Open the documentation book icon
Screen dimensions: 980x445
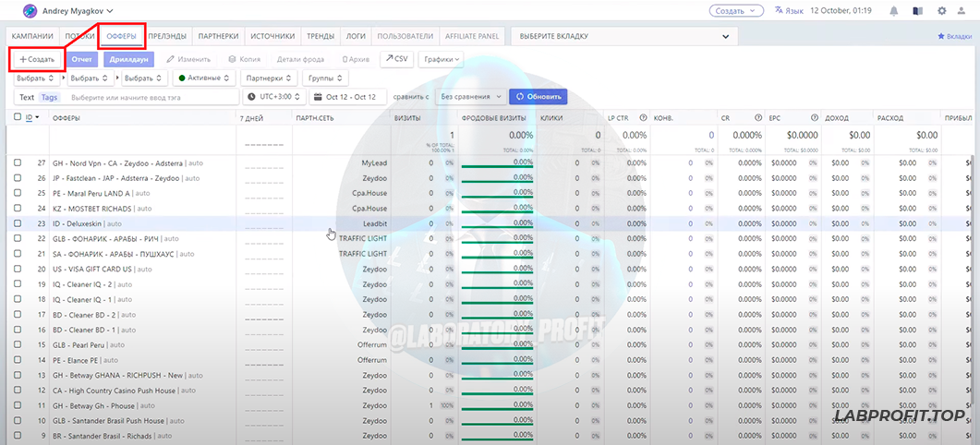coord(917,11)
